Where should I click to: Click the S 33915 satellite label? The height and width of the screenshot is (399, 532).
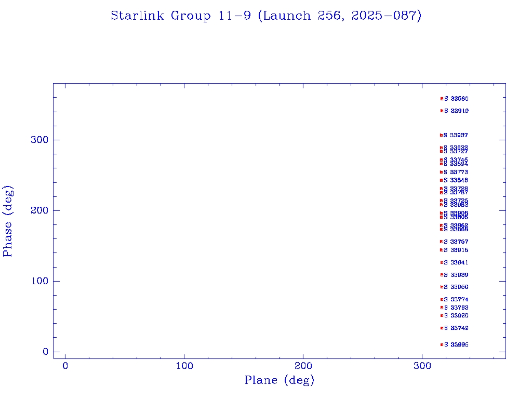point(456,250)
